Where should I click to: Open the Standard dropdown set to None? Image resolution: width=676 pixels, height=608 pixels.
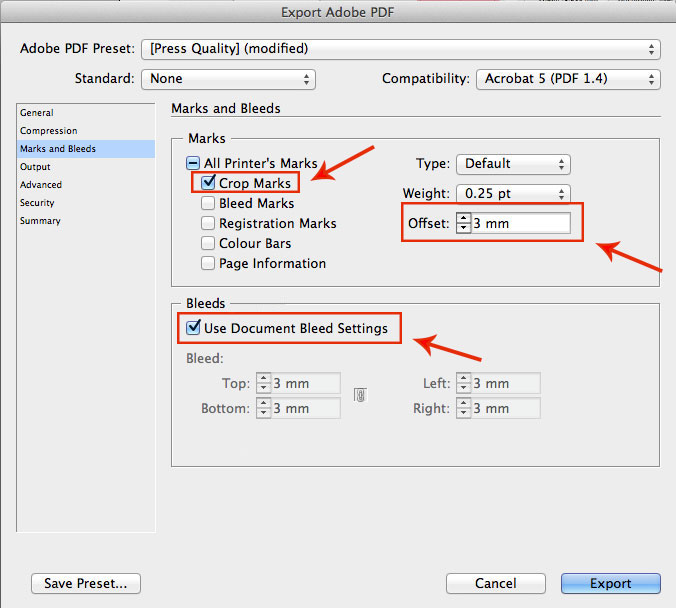point(228,79)
